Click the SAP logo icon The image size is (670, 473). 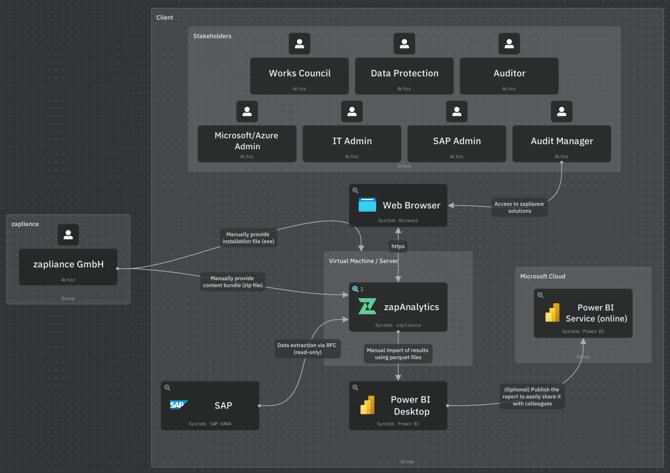coord(179,405)
